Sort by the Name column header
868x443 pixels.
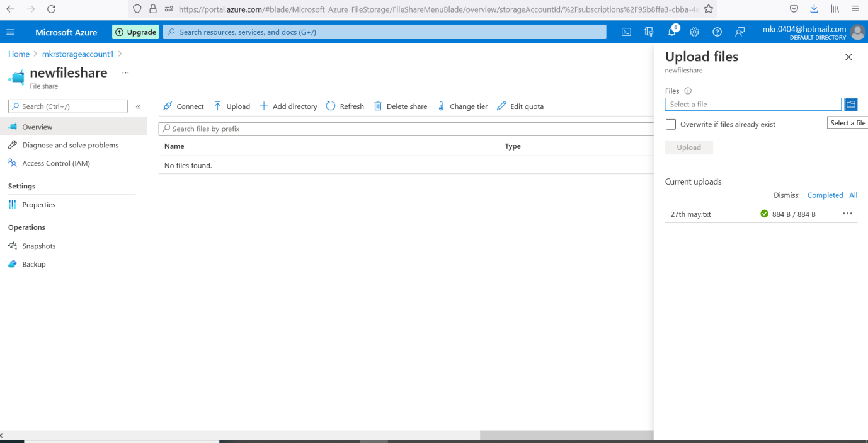tap(174, 146)
